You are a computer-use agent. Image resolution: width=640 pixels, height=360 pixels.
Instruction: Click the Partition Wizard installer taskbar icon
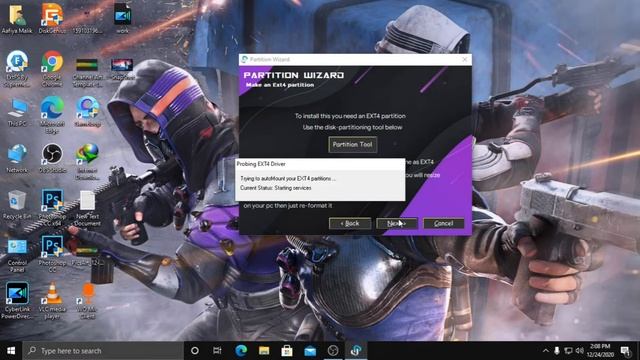[x=356, y=351]
